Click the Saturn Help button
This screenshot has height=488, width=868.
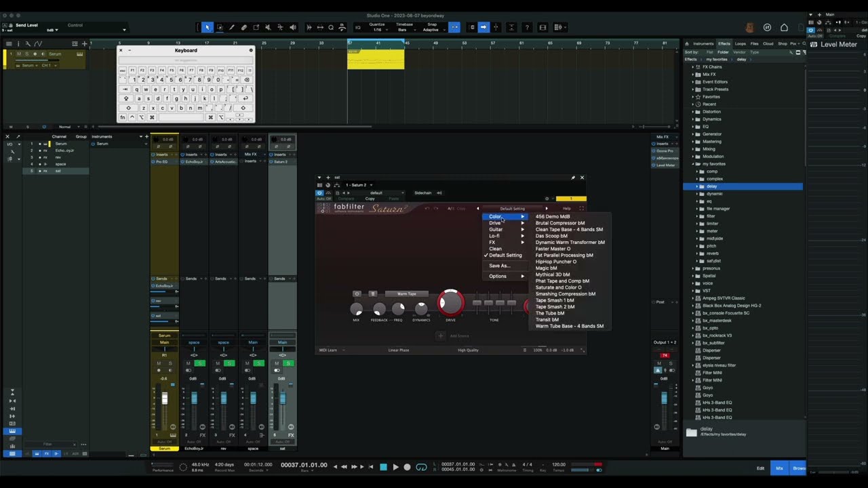[x=566, y=208]
